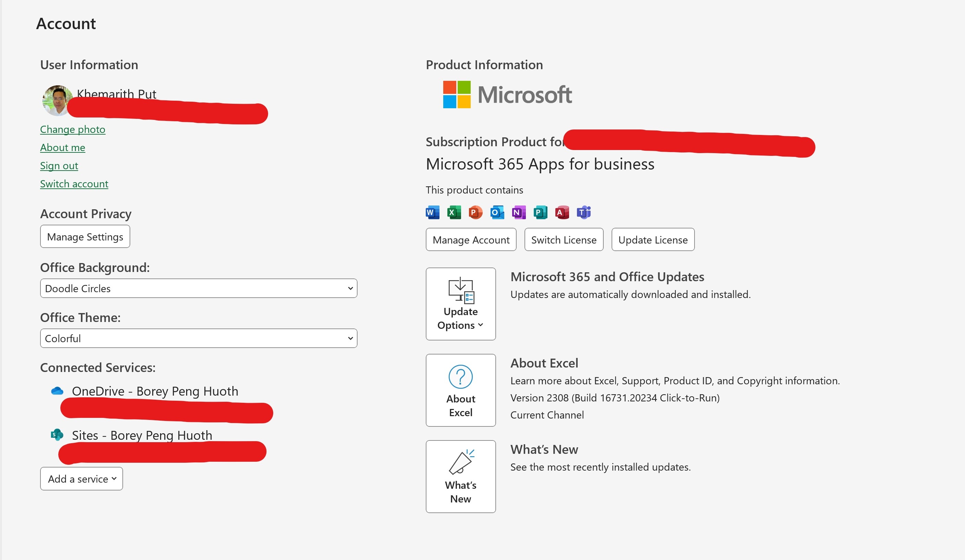Open the What's New button

point(461,477)
